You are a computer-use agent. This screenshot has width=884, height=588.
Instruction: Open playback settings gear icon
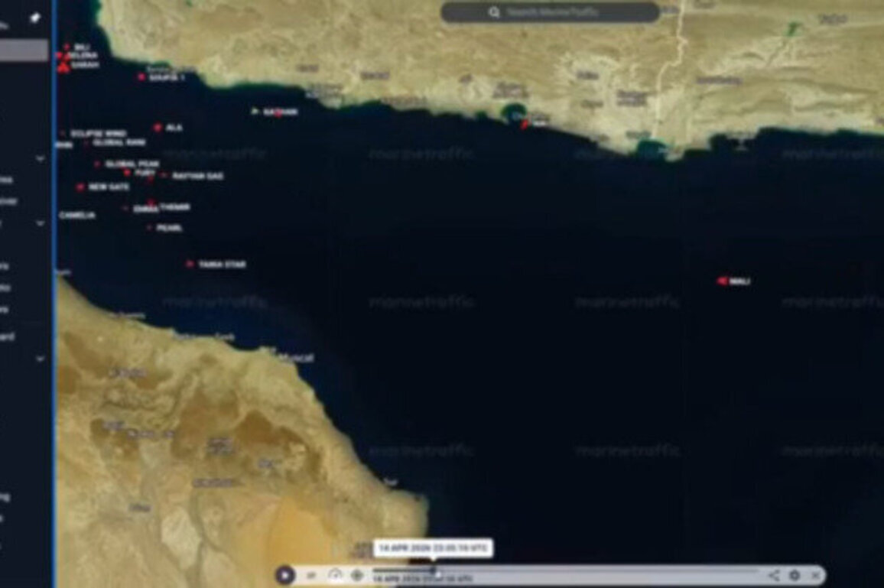click(795, 575)
